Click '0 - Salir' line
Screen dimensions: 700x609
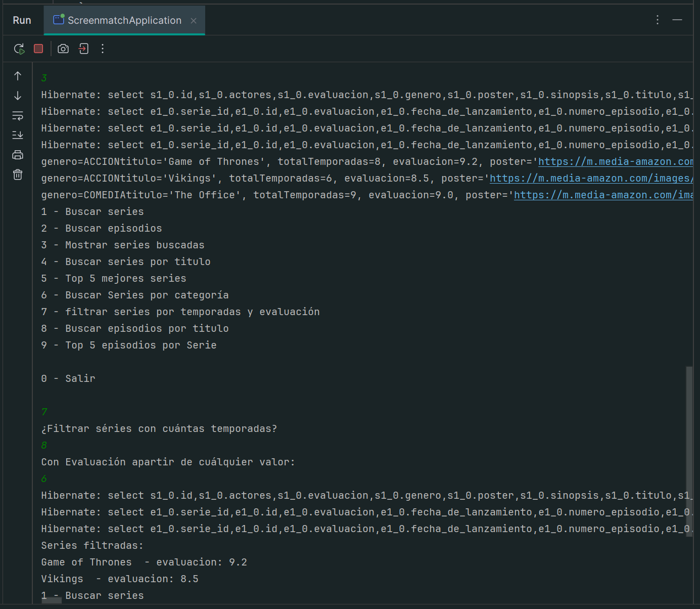[x=68, y=379]
